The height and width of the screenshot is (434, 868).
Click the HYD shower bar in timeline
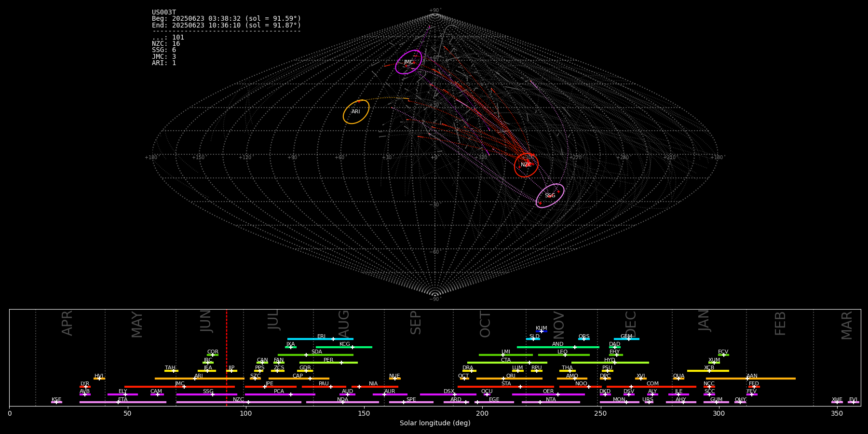tap(610, 363)
